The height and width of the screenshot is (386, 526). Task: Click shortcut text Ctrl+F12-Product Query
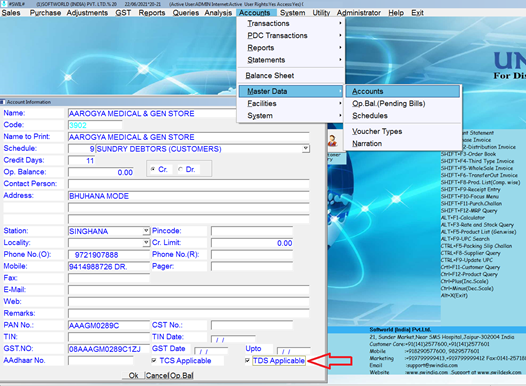(x=470, y=274)
